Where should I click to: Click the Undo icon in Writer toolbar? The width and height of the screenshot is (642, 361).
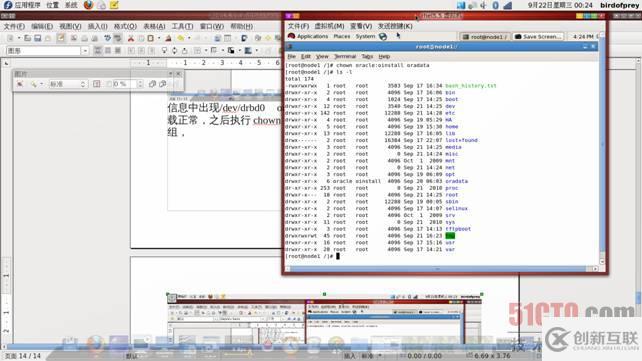181,38
